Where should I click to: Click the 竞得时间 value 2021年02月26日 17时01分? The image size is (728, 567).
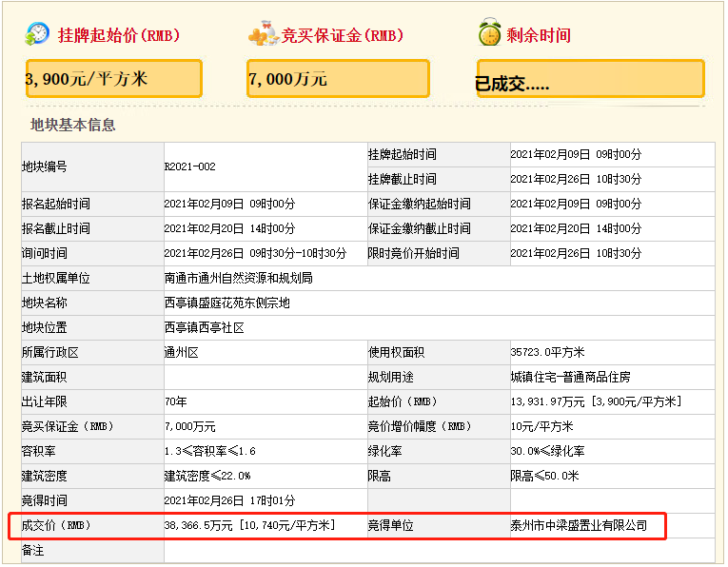click(229, 501)
